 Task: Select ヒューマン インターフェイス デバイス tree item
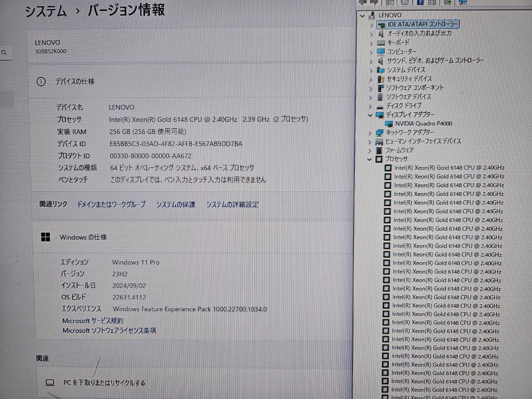(423, 141)
